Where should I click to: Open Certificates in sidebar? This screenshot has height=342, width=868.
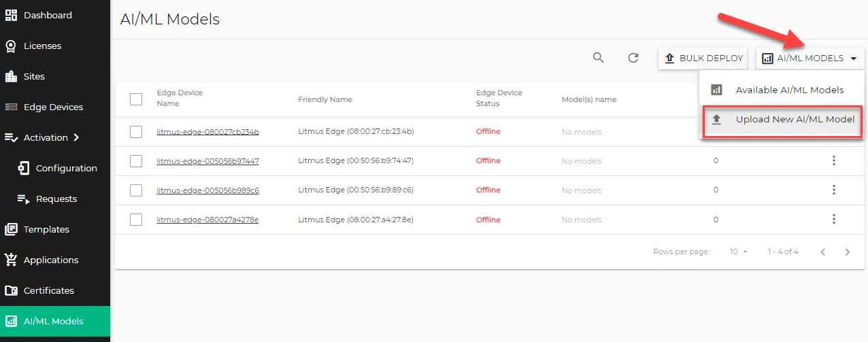54,290
